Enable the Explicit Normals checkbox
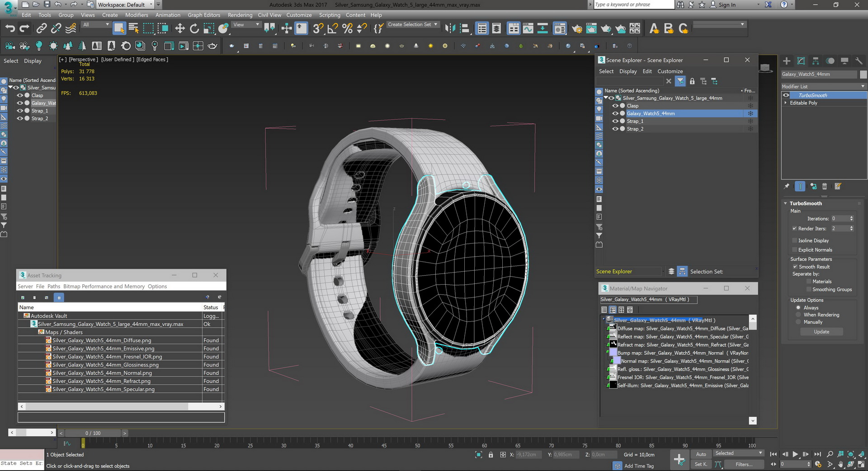 (795, 250)
